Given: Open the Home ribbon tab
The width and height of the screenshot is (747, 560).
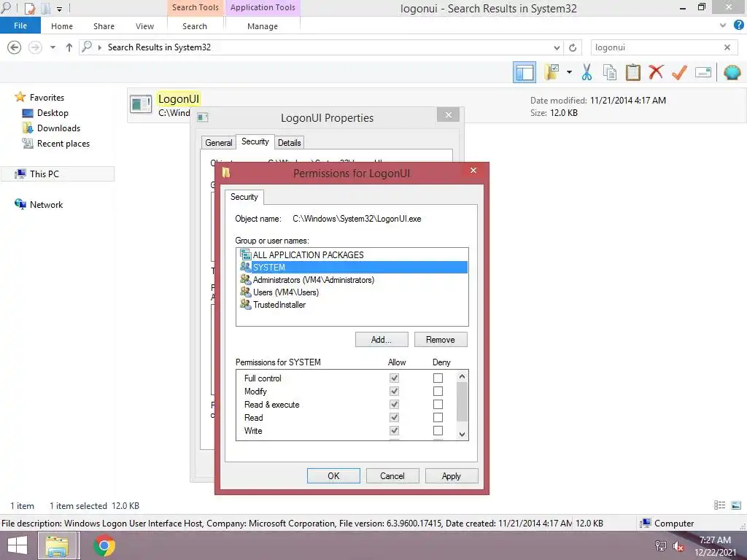Looking at the screenshot, I should [x=62, y=26].
